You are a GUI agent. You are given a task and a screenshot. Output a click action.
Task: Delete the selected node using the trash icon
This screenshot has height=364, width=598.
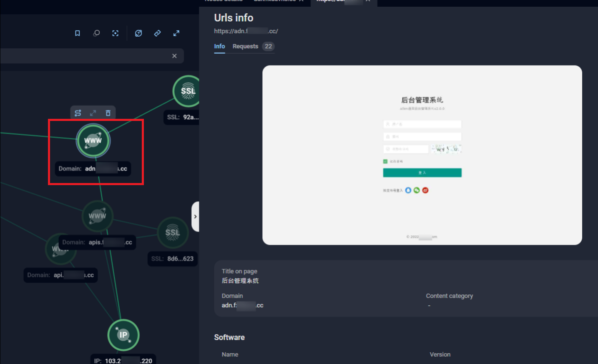[108, 113]
